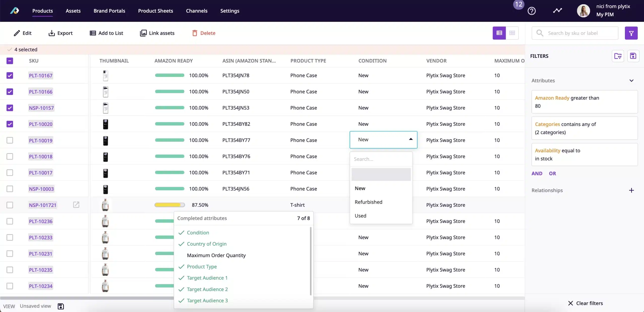Uncheck the PLT-10166 row checkbox

10,92
